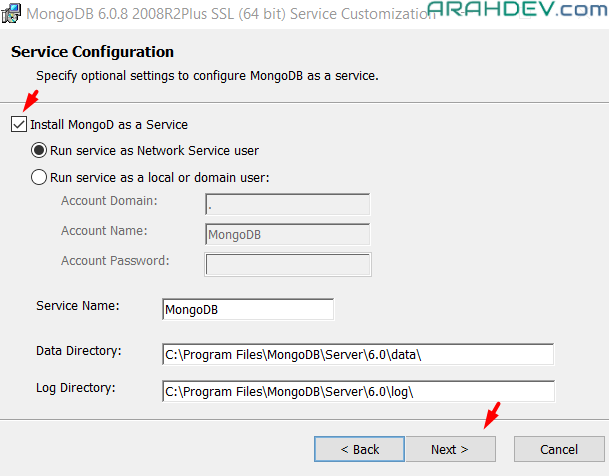This screenshot has height=476, width=609.
Task: Click the Account Password field
Action: [287, 265]
